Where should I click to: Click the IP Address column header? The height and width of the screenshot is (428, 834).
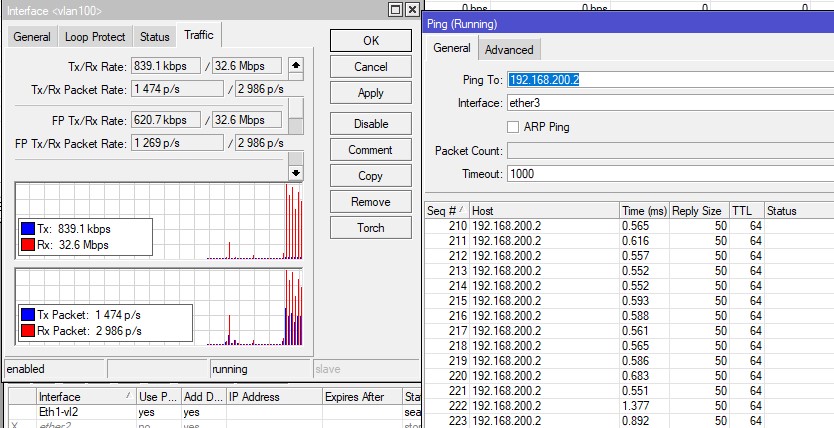click(x=274, y=397)
